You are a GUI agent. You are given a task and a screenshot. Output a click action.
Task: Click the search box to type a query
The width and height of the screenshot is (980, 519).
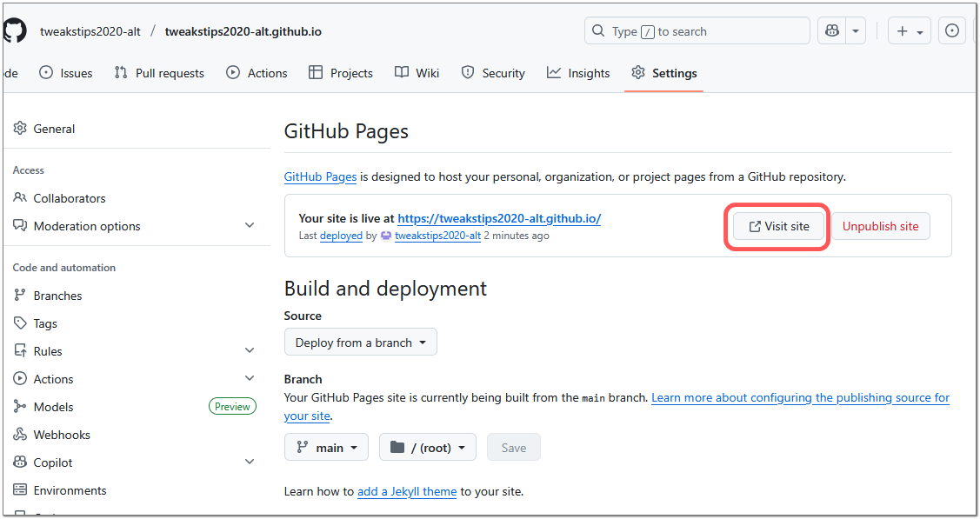coord(696,30)
